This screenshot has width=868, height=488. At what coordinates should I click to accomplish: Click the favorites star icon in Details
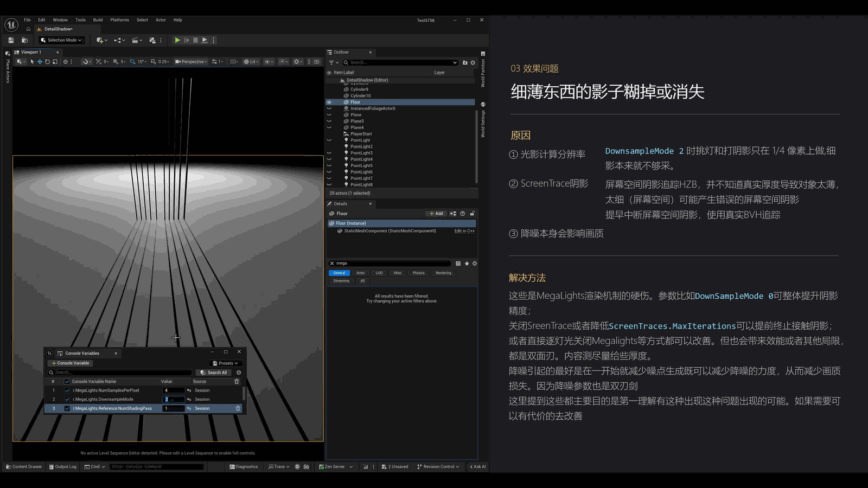tap(467, 264)
